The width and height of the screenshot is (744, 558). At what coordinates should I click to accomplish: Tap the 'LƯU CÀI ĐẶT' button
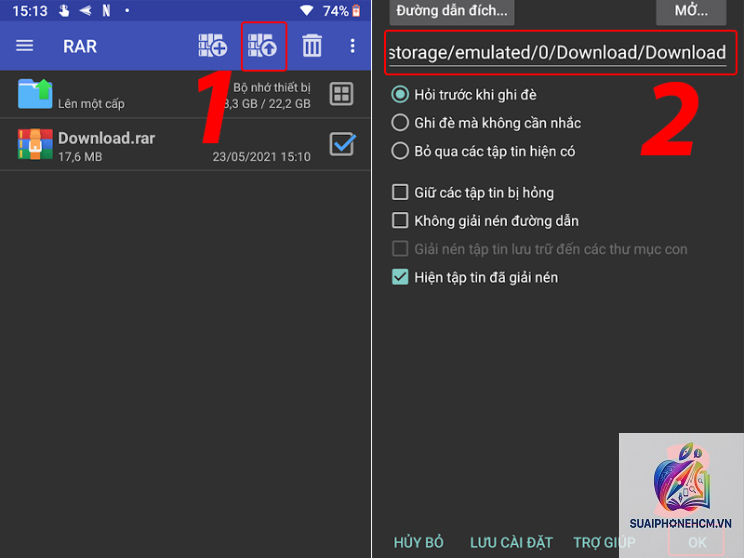[511, 542]
